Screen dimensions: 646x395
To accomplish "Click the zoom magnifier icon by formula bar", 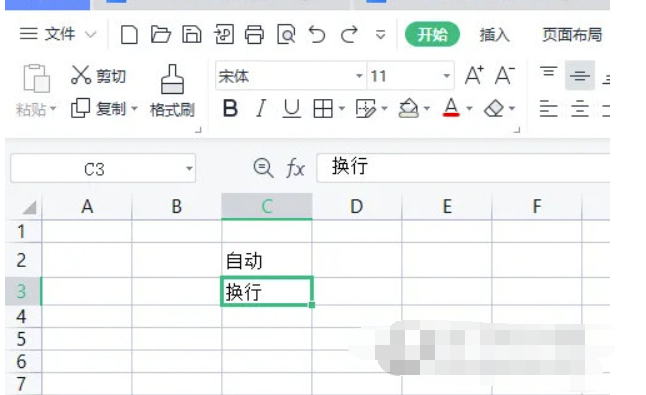I will point(263,168).
